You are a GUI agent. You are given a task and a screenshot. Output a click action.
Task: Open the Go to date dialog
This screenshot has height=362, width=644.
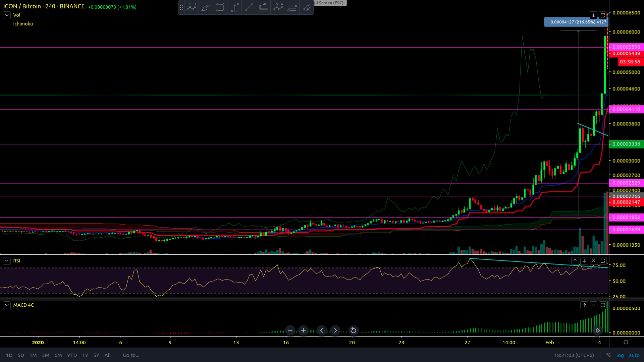(x=131, y=355)
